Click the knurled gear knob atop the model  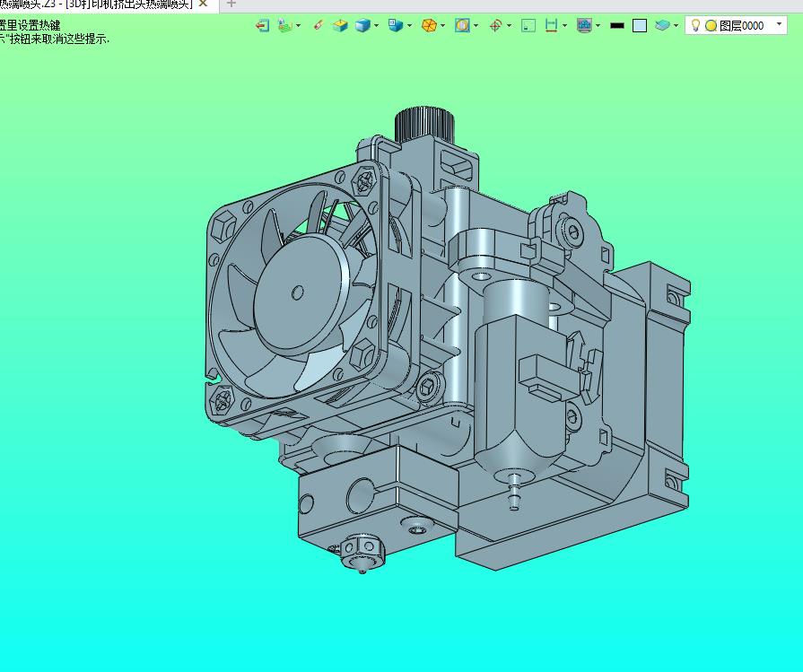click(423, 122)
